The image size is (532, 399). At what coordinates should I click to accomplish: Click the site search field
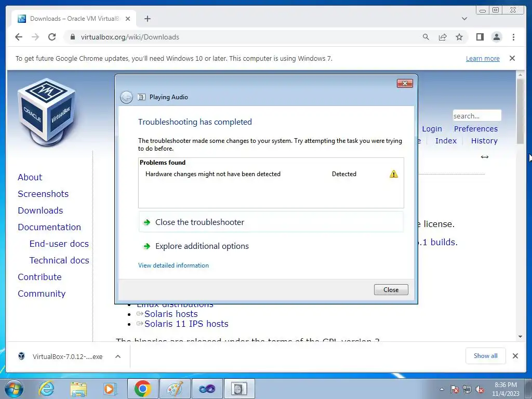pos(477,116)
